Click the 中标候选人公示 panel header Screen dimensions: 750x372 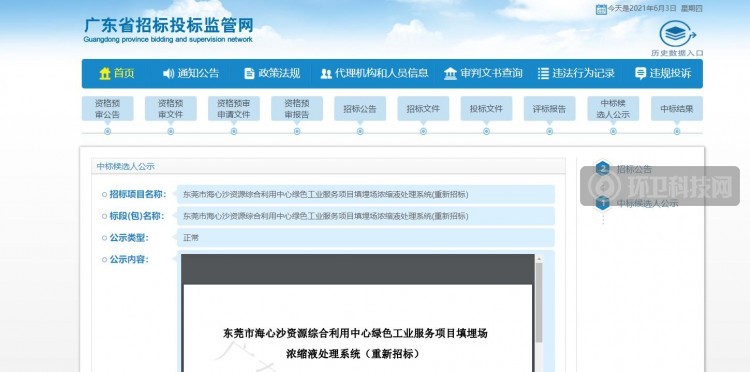tap(328, 166)
